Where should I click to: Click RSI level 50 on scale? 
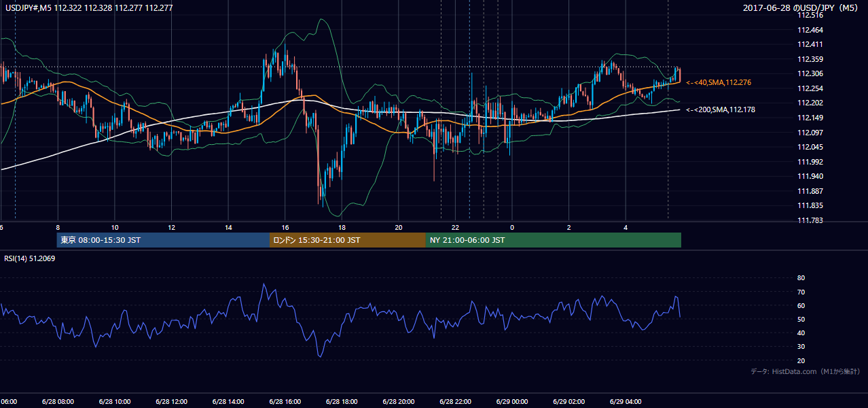point(801,319)
